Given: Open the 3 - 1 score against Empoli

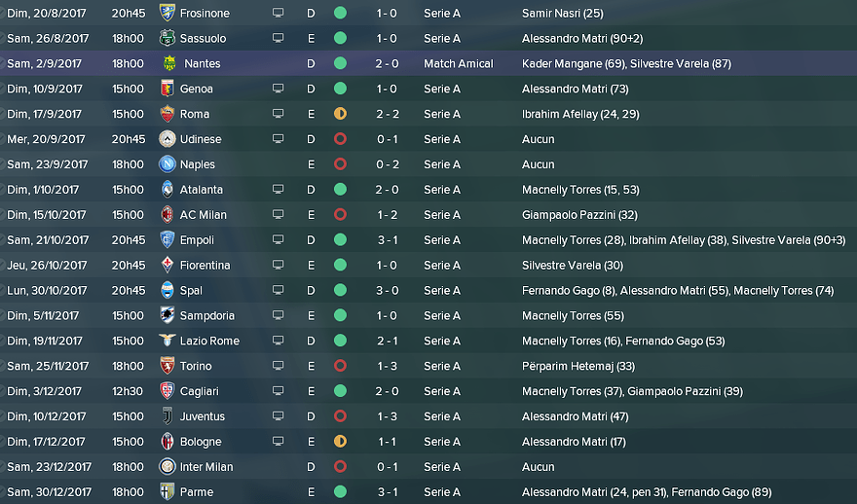Looking at the screenshot, I should coord(387,240).
